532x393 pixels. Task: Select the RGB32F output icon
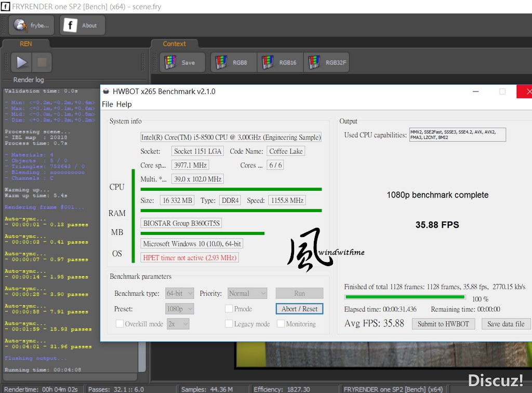click(314, 62)
